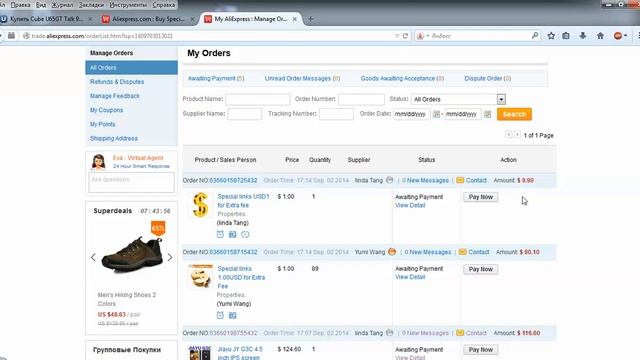This screenshot has height=360, width=640.
Task: Click Unread Order Messages link
Action: (302, 78)
